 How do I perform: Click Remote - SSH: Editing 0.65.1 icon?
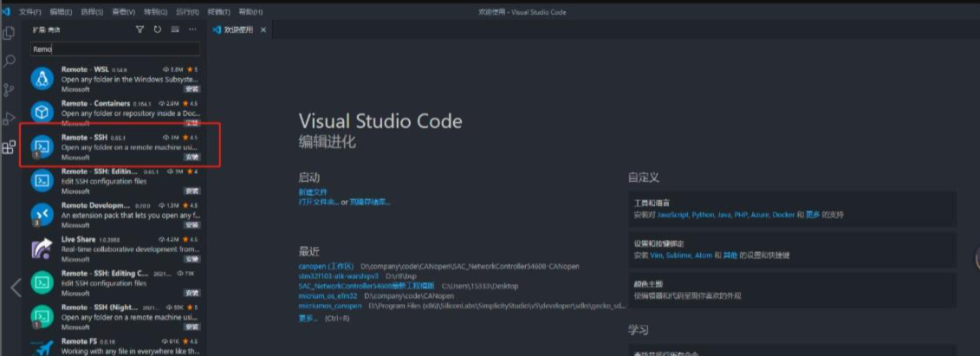pyautogui.click(x=42, y=180)
